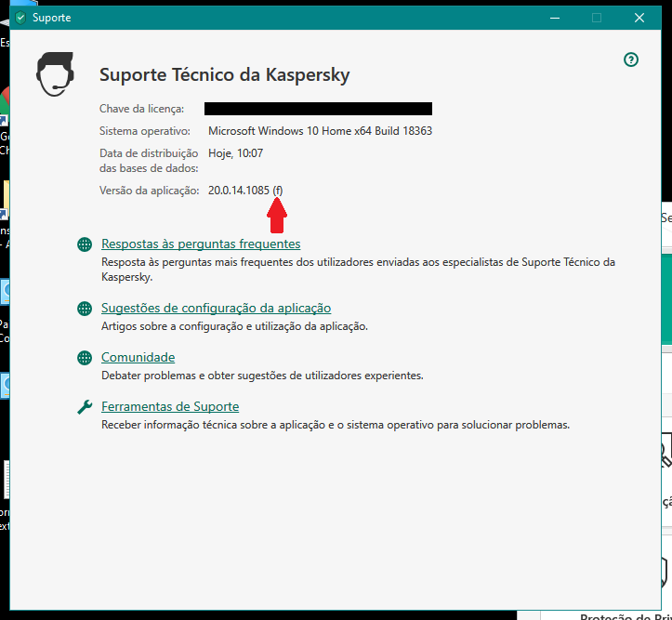
Task: Close the Suporte window
Action: tap(639, 18)
